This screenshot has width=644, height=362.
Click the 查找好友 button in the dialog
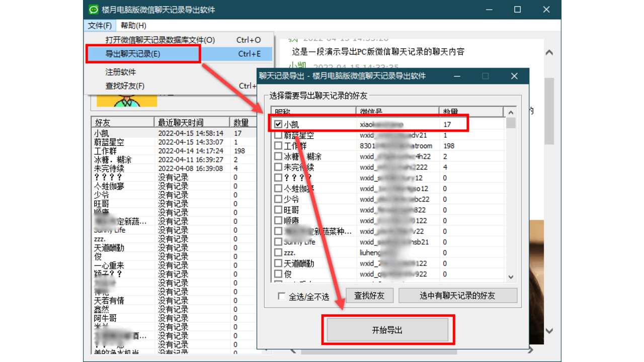[369, 296]
